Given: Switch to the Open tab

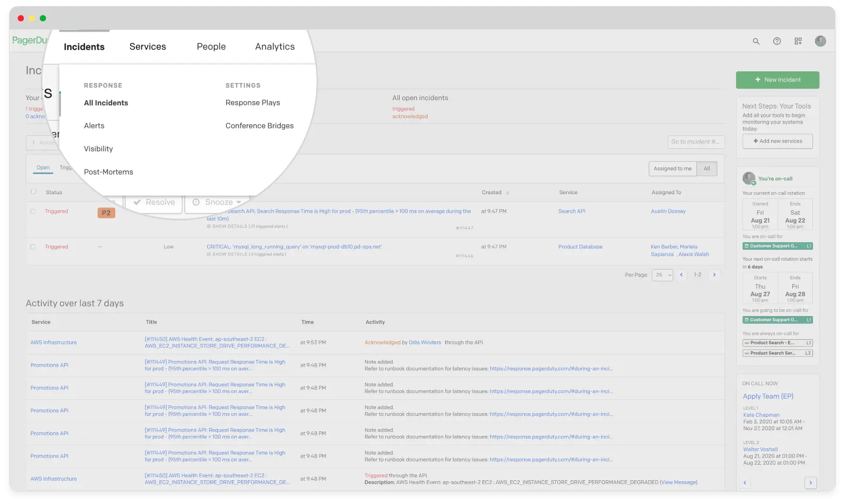Looking at the screenshot, I should [x=43, y=168].
